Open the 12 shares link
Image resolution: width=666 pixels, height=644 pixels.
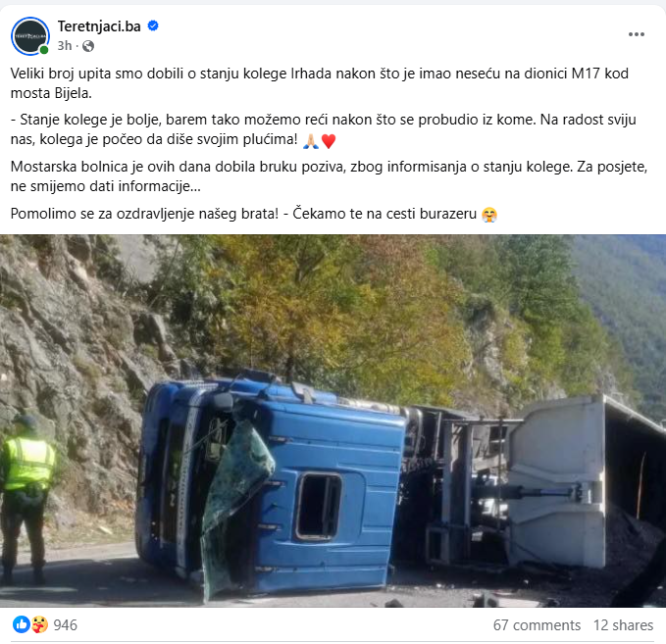point(623,625)
